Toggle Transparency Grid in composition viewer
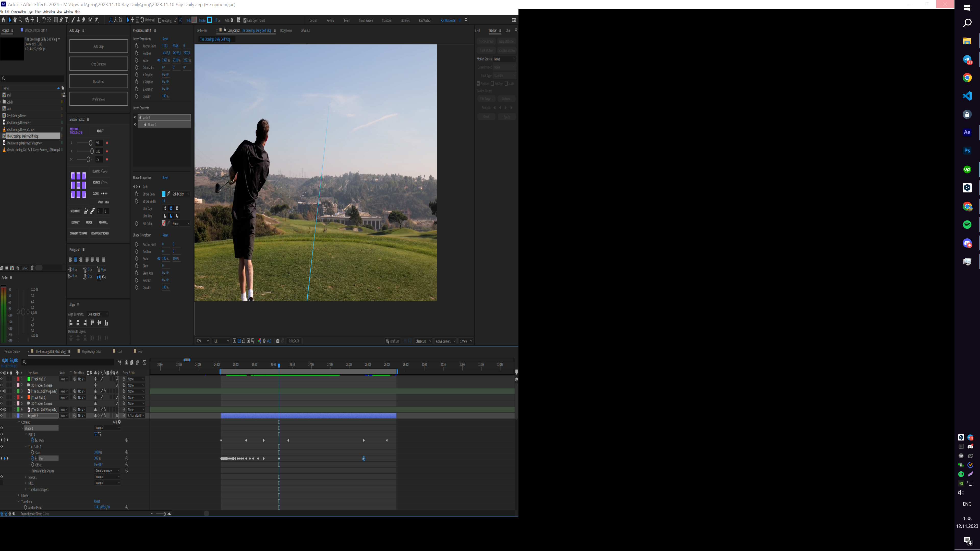980x551 pixels. (x=239, y=341)
